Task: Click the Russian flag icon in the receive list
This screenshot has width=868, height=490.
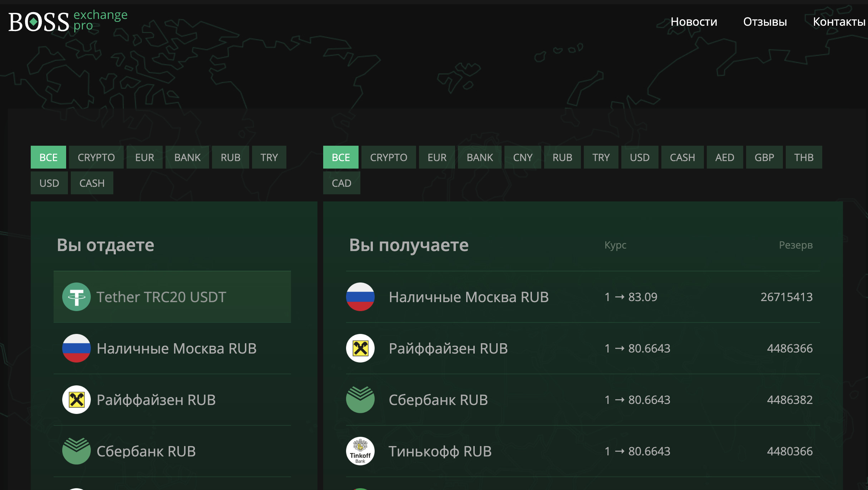Action: coord(360,297)
